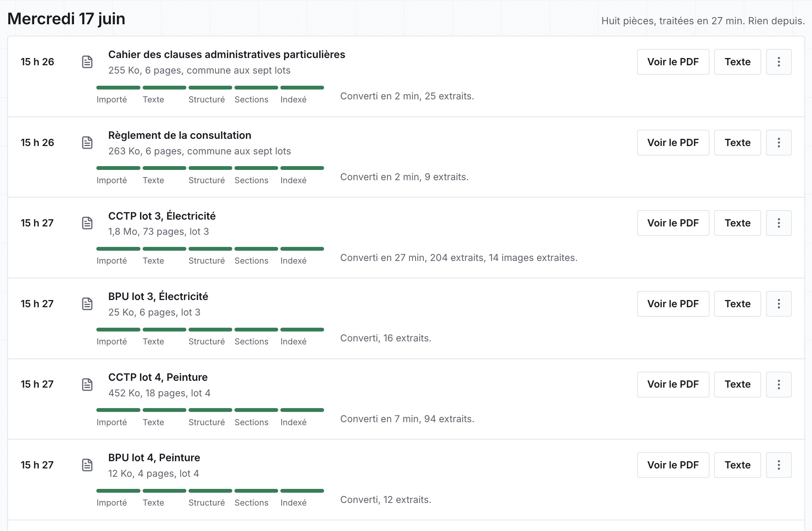Open more options for Règlement de la consultation
Viewport: 812px width, 531px height.
point(779,143)
